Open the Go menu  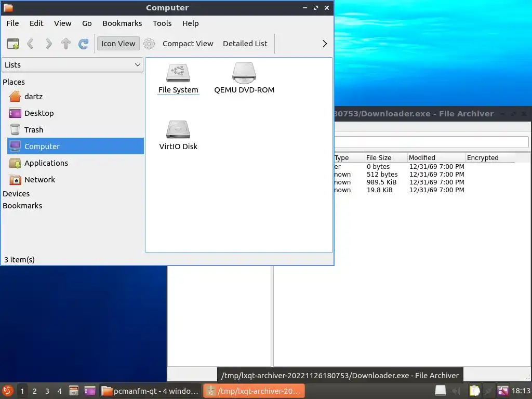(x=87, y=23)
